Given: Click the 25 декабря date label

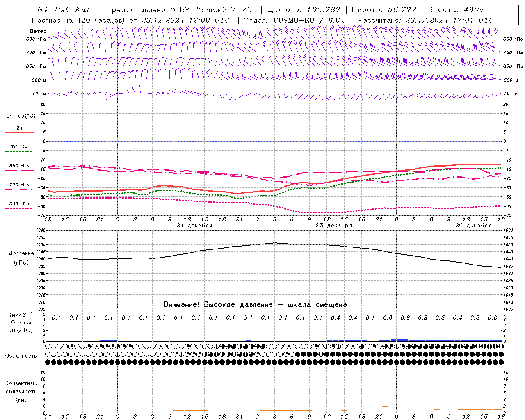Looking at the screenshot, I should coord(334,226).
